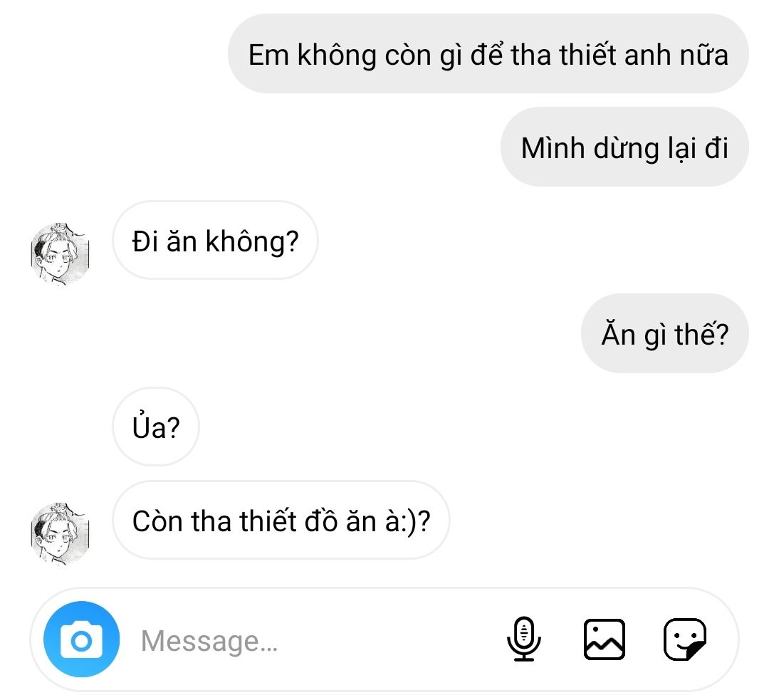Select the "Ủa?" message bubble
This screenshot has height=700, width=769.
coord(156,427)
